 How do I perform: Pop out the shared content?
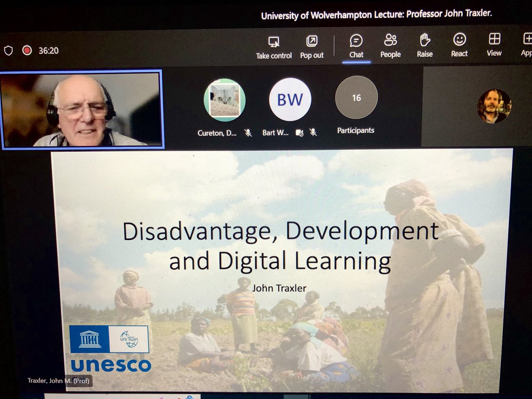(312, 46)
